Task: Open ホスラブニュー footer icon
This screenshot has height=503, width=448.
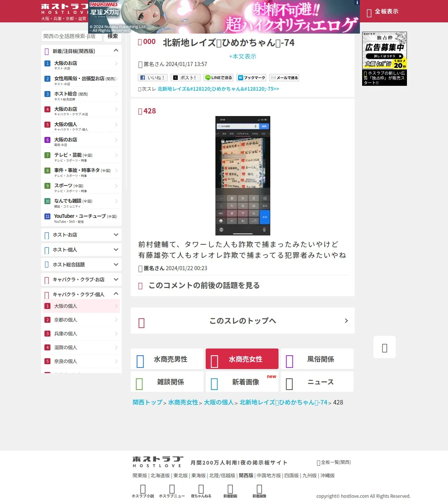Action: pos(172,491)
